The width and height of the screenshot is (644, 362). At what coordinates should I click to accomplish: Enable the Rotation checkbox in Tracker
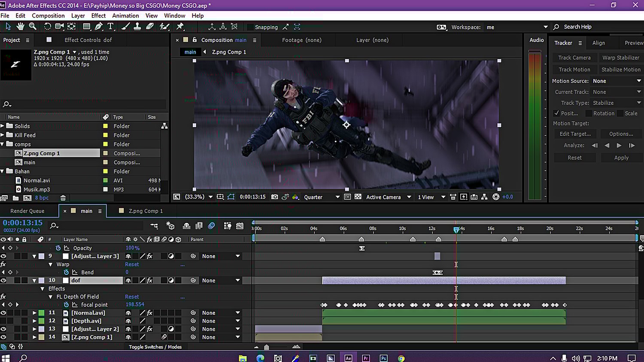click(588, 113)
